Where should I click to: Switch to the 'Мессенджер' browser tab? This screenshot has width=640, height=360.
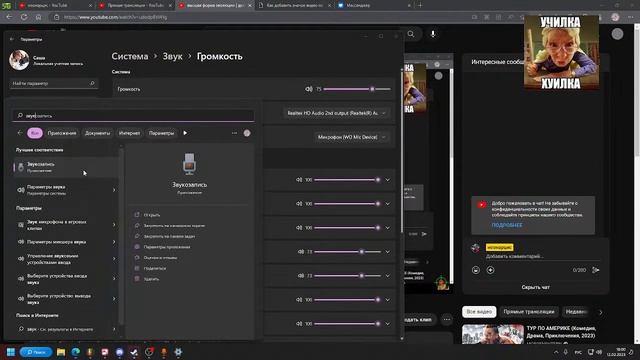click(374, 5)
